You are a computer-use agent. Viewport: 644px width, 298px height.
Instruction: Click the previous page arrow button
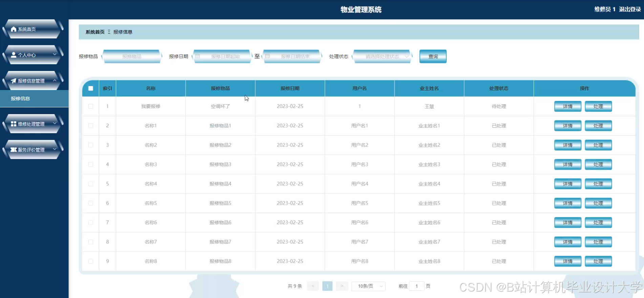[x=313, y=286]
